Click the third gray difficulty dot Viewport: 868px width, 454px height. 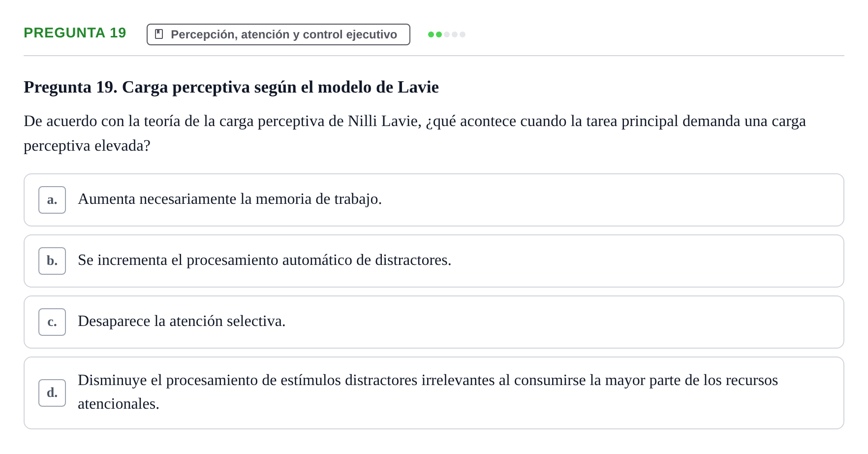pos(447,34)
